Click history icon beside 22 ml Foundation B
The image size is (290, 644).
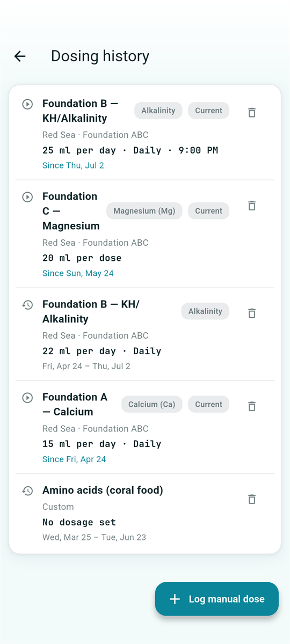tap(27, 305)
